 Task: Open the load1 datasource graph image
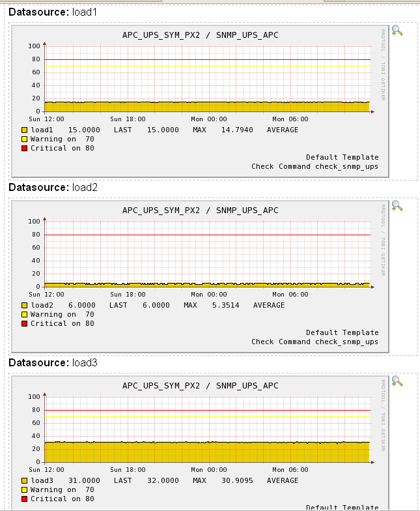click(201, 102)
